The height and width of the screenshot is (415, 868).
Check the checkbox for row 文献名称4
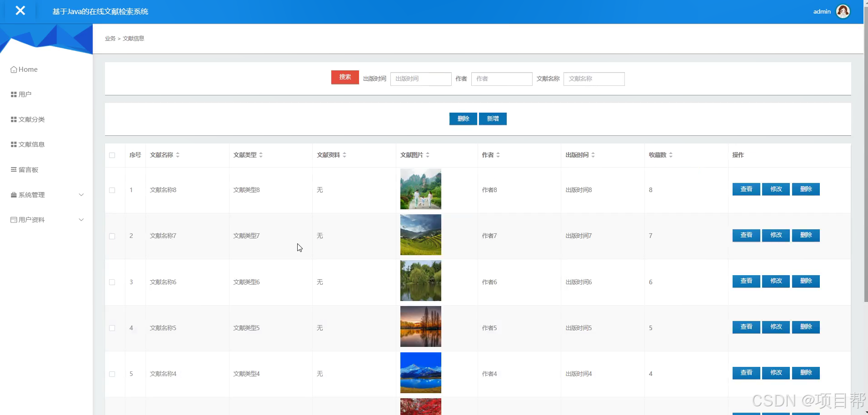click(112, 374)
